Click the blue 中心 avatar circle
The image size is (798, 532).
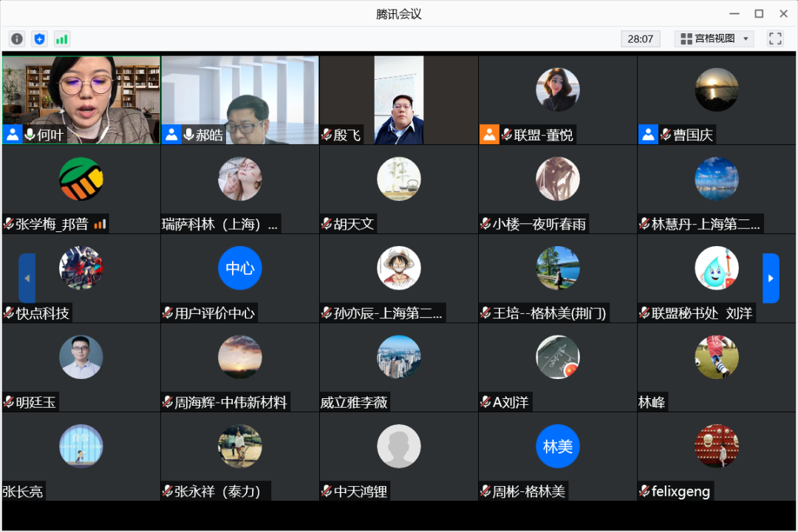click(239, 267)
